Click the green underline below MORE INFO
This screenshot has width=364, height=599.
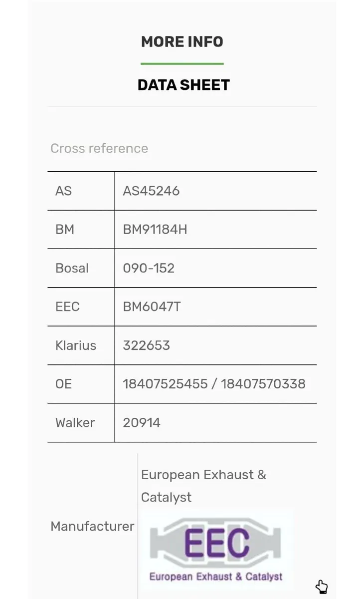(182, 63)
